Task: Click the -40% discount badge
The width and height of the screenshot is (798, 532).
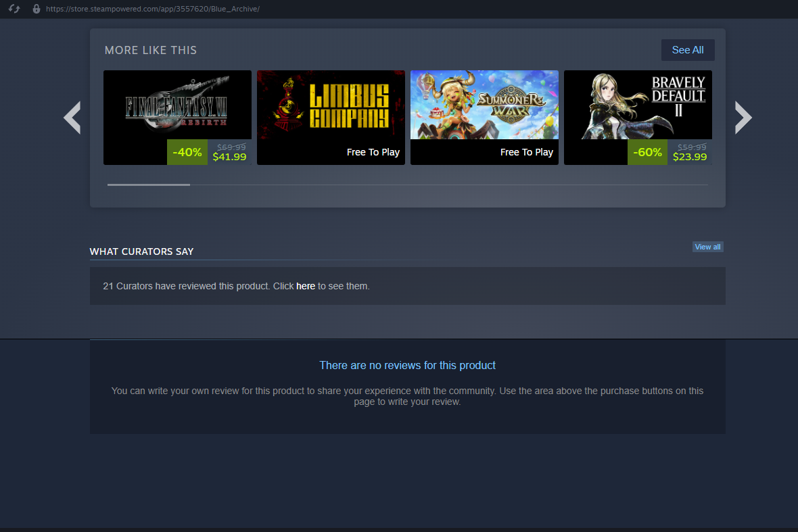Action: pyautogui.click(x=187, y=152)
